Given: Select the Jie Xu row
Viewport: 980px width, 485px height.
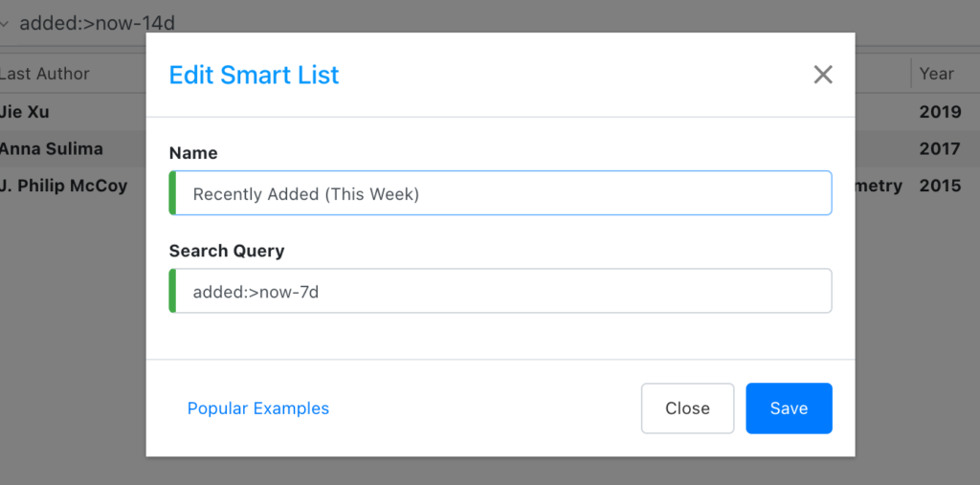Looking at the screenshot, I should (26, 112).
